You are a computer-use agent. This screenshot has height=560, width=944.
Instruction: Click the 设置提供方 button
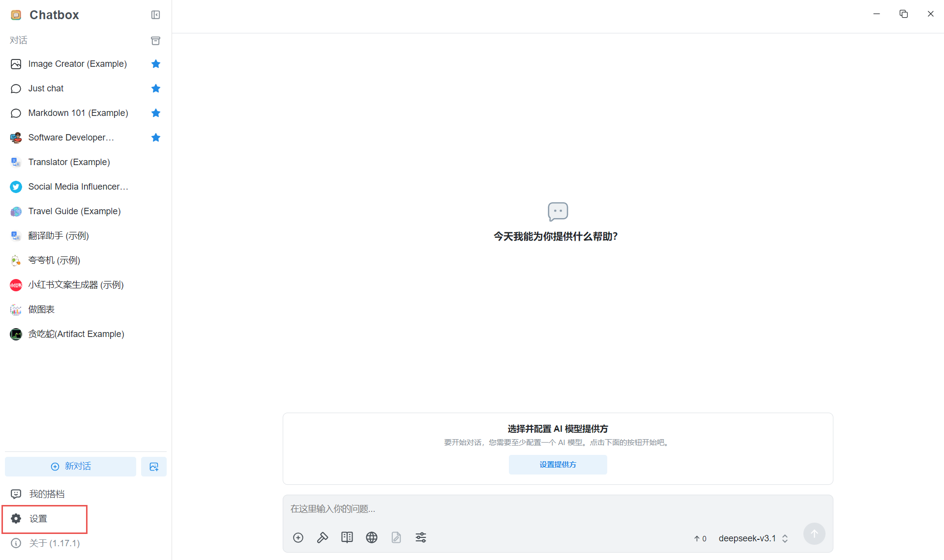[558, 464]
